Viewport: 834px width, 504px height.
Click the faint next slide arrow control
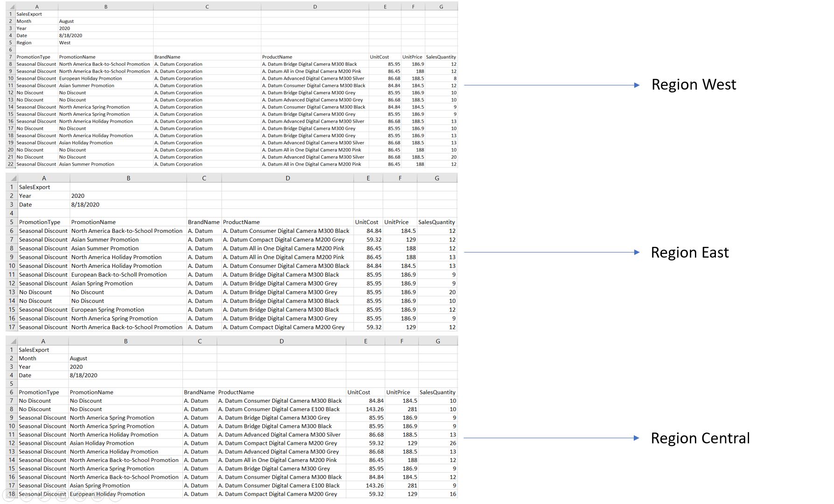(x=27, y=495)
